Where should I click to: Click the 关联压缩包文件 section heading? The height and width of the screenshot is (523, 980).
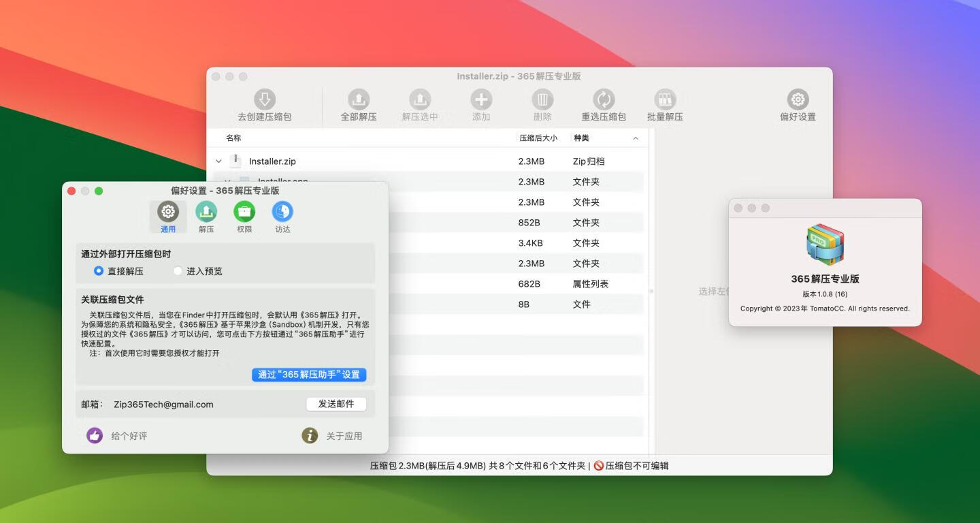pyautogui.click(x=112, y=300)
